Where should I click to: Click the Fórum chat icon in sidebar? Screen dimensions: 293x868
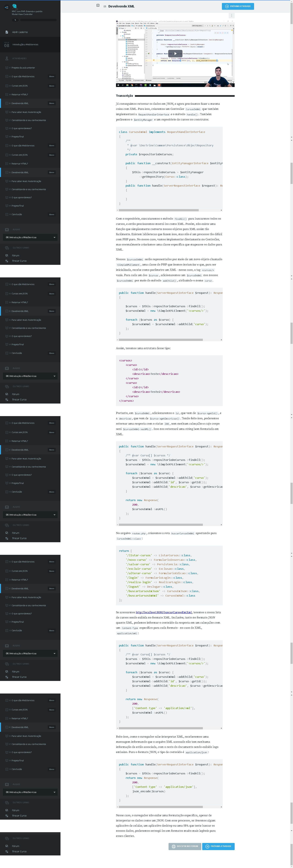pos(7,255)
